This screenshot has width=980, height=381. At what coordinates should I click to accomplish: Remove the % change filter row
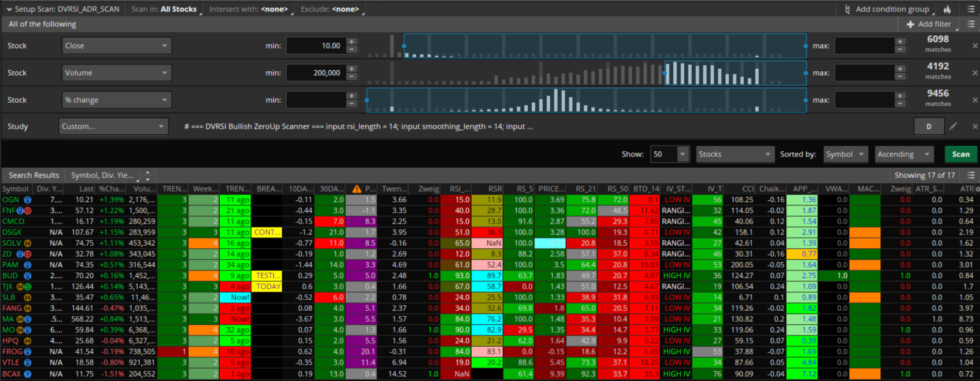pos(975,100)
